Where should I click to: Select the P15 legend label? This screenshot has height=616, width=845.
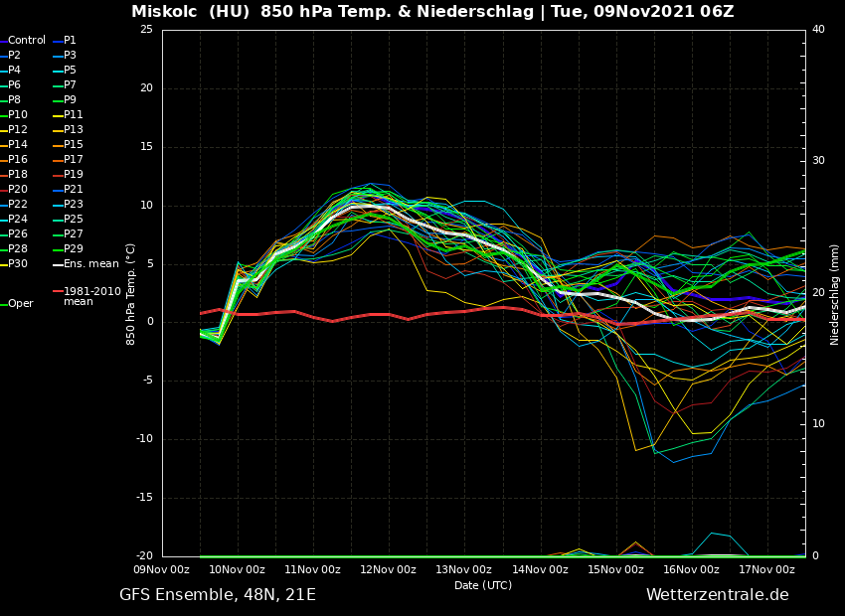coord(74,145)
